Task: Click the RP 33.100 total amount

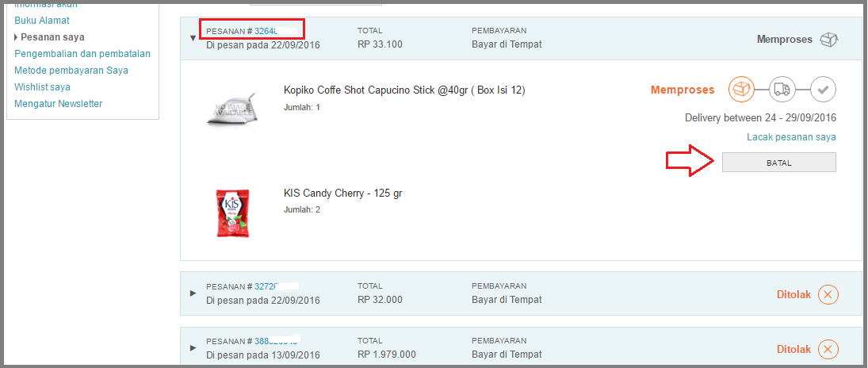Action: (x=380, y=45)
